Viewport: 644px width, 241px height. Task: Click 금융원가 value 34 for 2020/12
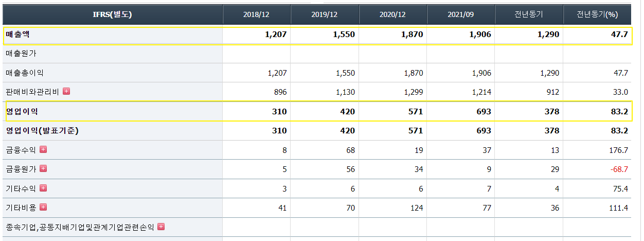coord(418,169)
